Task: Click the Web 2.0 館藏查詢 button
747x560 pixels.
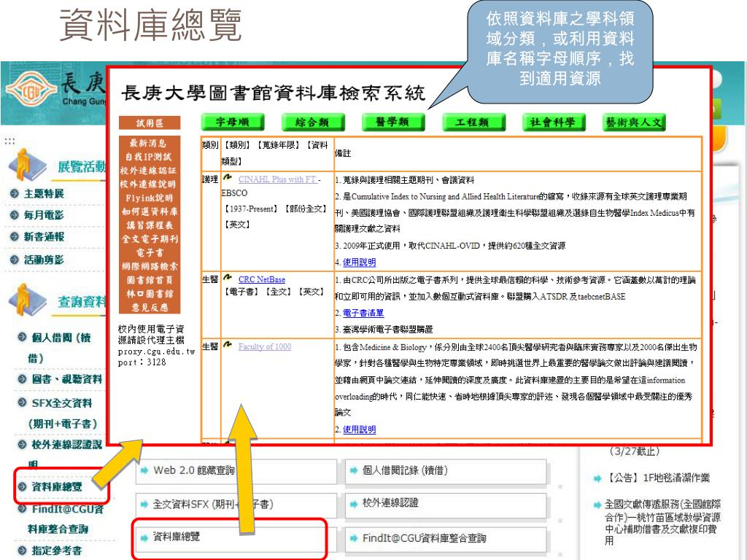Action: click(236, 470)
